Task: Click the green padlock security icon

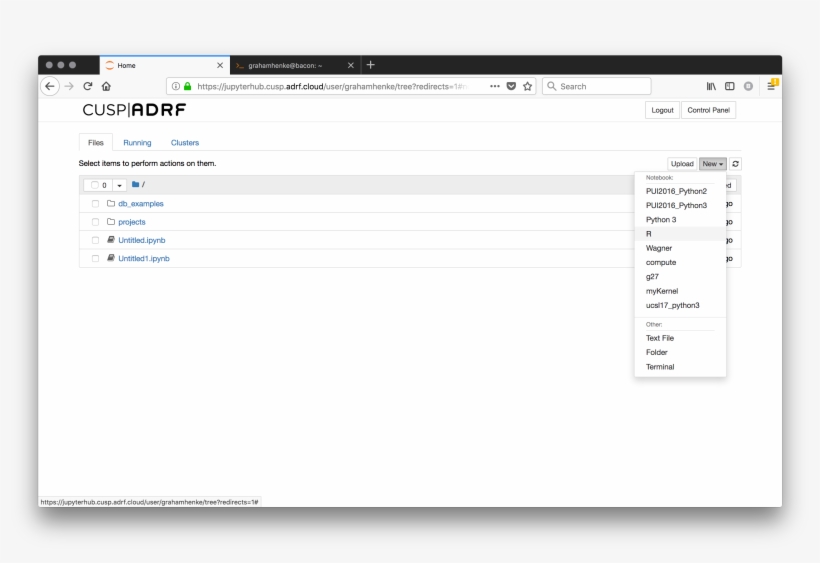Action: click(187, 86)
